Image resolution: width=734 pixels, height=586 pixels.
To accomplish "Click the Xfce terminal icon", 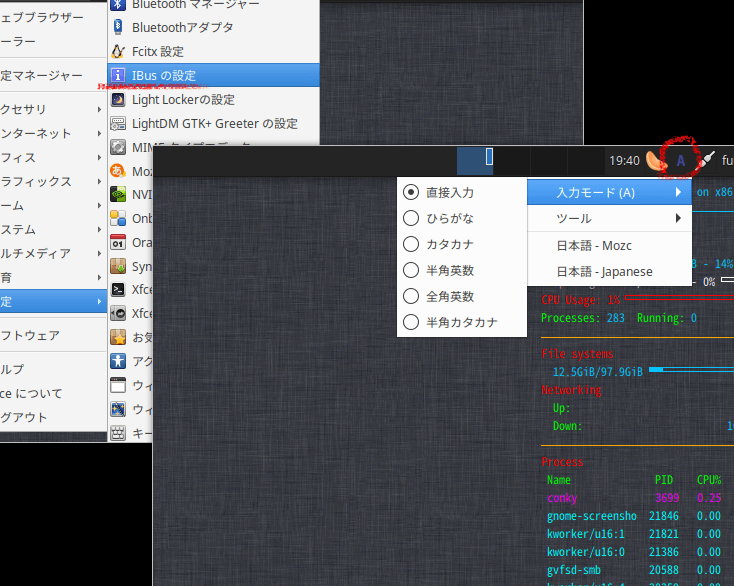I will (x=118, y=289).
